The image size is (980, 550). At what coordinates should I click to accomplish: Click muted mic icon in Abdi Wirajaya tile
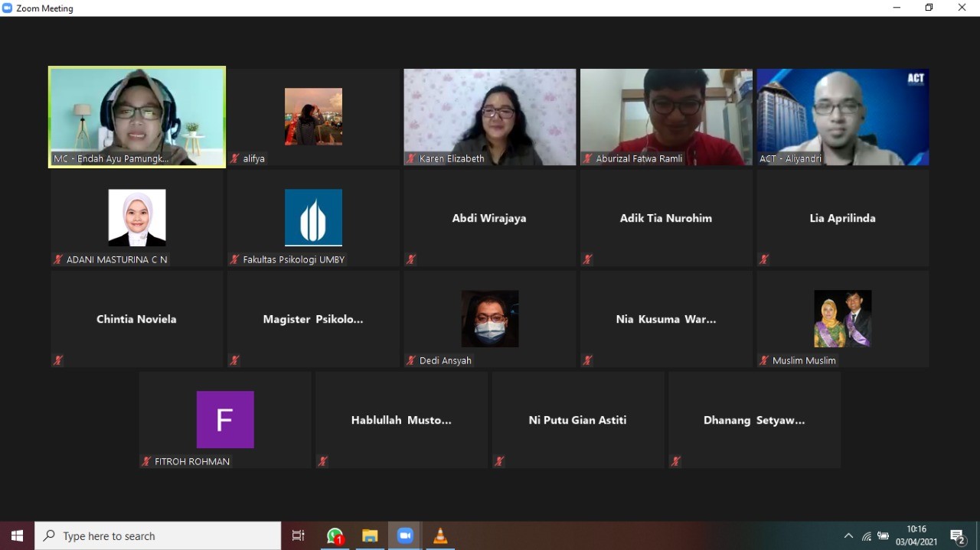tap(411, 259)
